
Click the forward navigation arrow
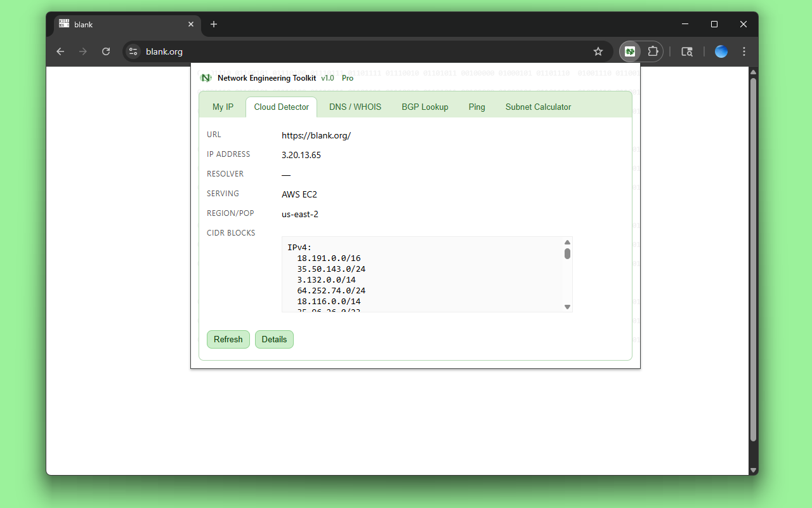(83, 51)
